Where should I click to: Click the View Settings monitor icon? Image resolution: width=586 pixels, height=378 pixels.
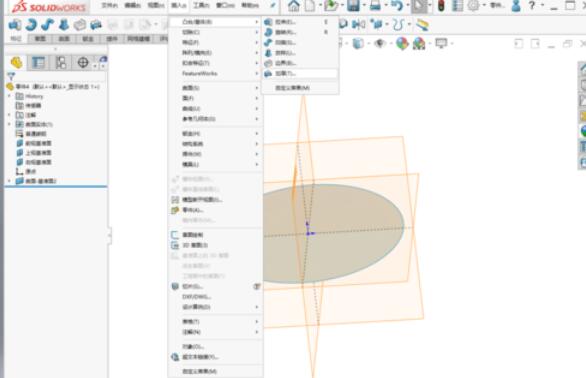pos(441,43)
